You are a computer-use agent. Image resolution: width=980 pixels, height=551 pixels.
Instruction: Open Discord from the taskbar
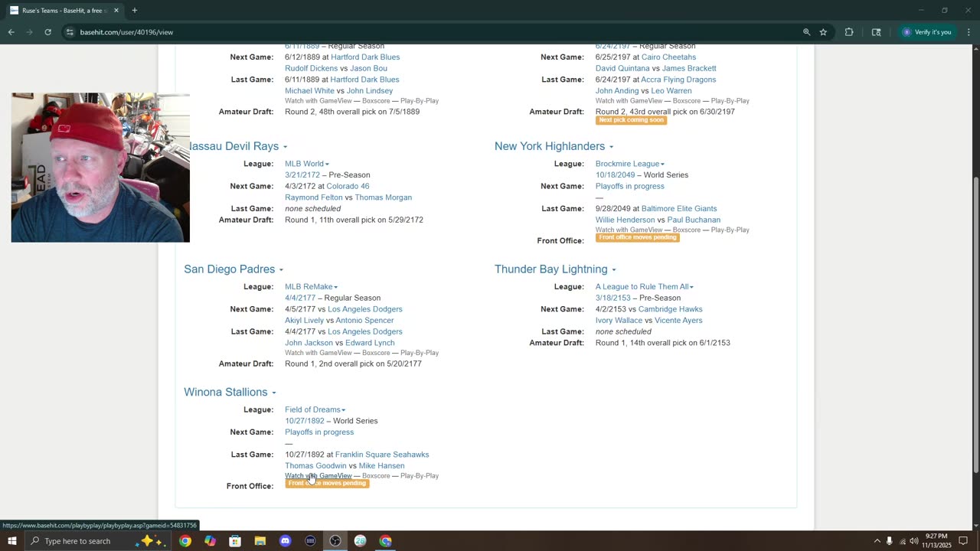pos(285,541)
